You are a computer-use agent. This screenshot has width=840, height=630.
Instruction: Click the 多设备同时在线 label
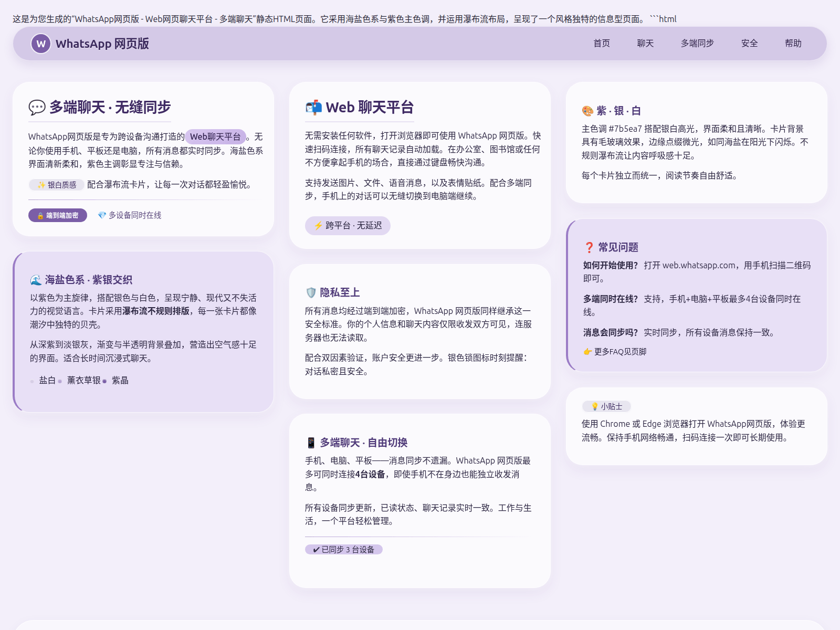click(135, 215)
